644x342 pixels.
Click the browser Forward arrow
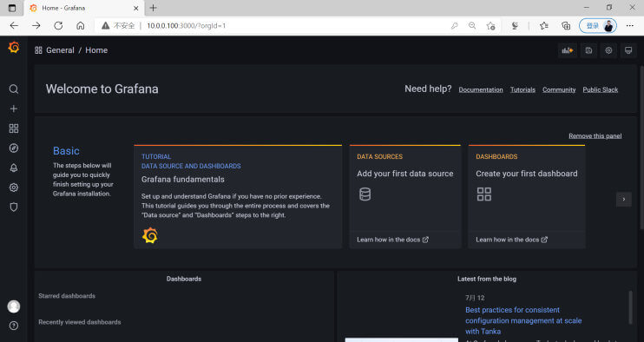36,25
